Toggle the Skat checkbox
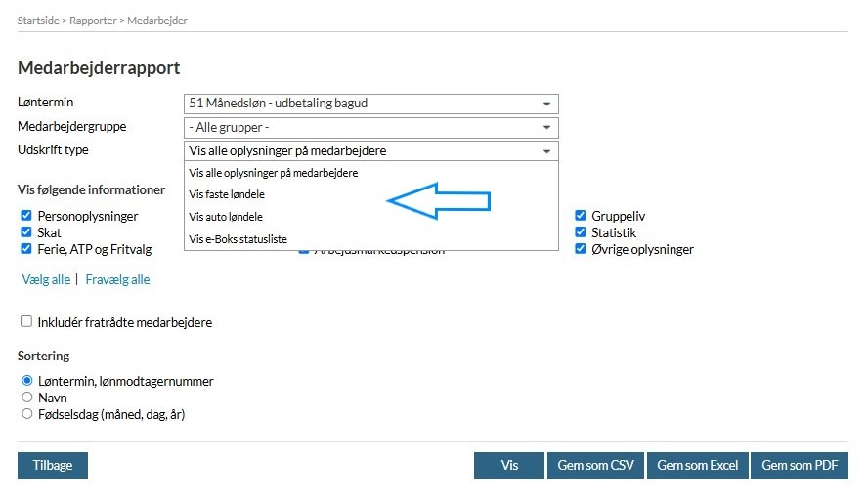The width and height of the screenshot is (868, 504). click(x=27, y=232)
